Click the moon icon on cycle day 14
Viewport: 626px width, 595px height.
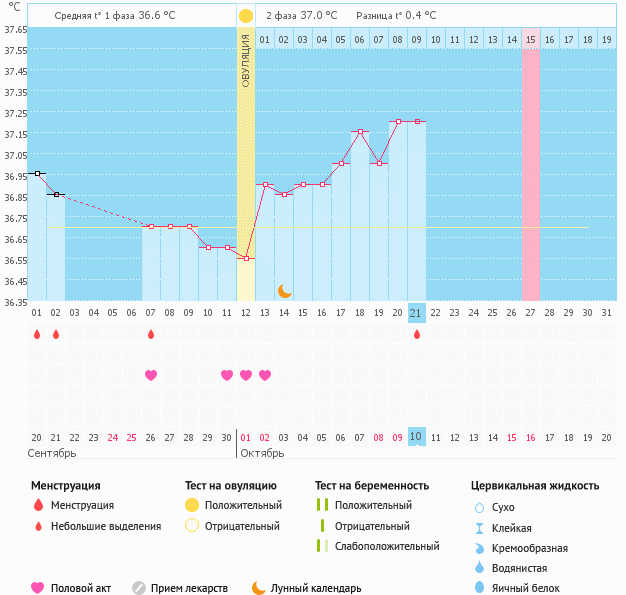coord(284,291)
